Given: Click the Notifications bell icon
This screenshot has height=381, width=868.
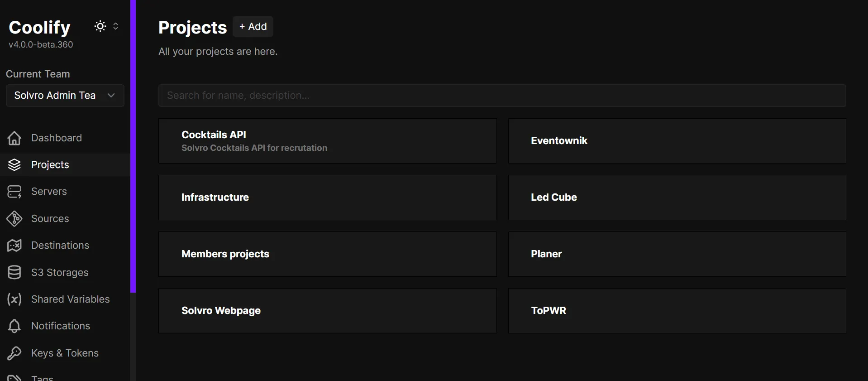Looking at the screenshot, I should click(x=14, y=326).
